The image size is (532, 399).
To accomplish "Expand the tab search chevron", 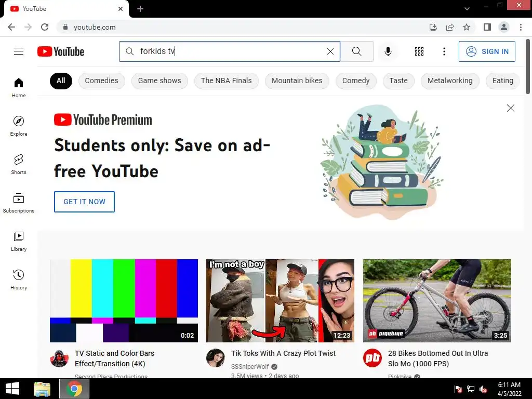I will pos(467,9).
